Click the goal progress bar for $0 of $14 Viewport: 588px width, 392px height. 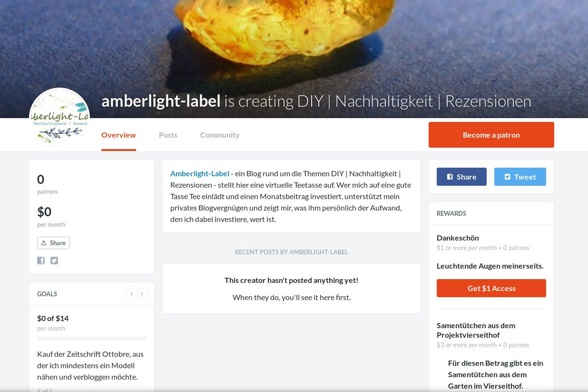coord(92,339)
